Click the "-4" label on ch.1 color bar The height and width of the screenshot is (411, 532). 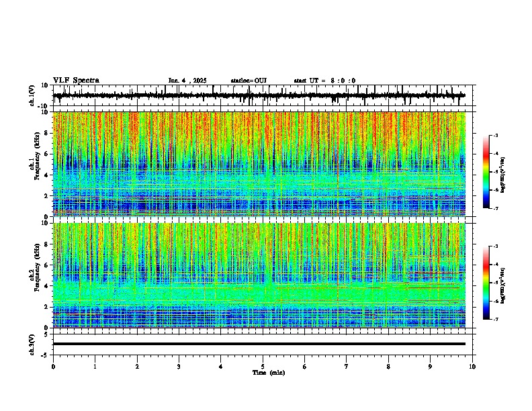(x=496, y=154)
